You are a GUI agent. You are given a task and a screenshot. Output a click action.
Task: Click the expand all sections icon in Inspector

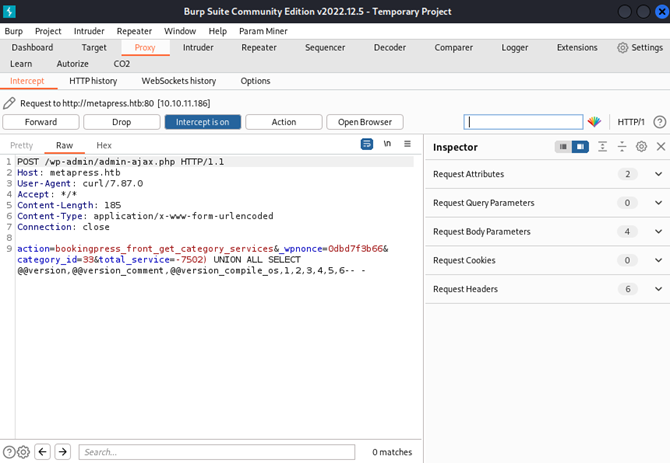[x=602, y=147]
